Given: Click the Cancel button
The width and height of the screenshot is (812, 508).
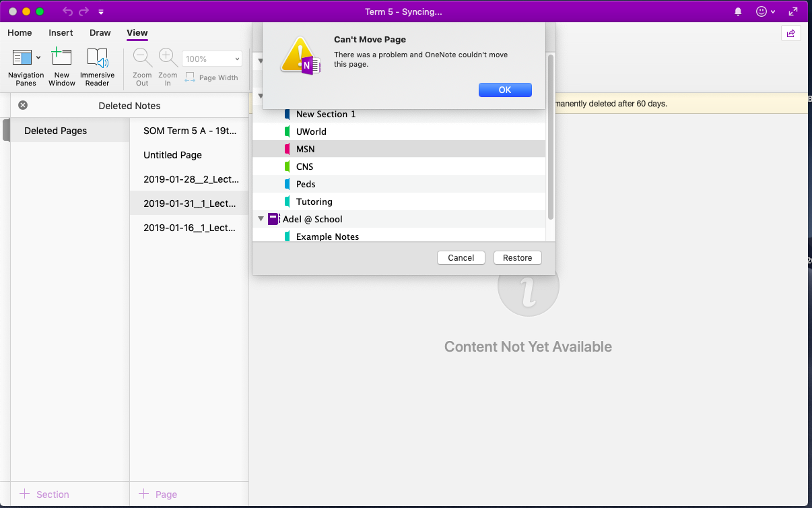Looking at the screenshot, I should (461, 257).
